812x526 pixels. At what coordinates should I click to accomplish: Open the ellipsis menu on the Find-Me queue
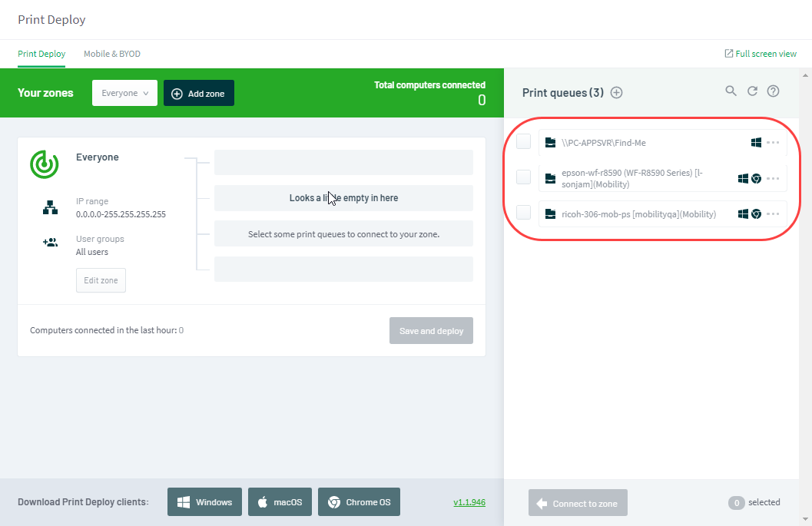(774, 141)
